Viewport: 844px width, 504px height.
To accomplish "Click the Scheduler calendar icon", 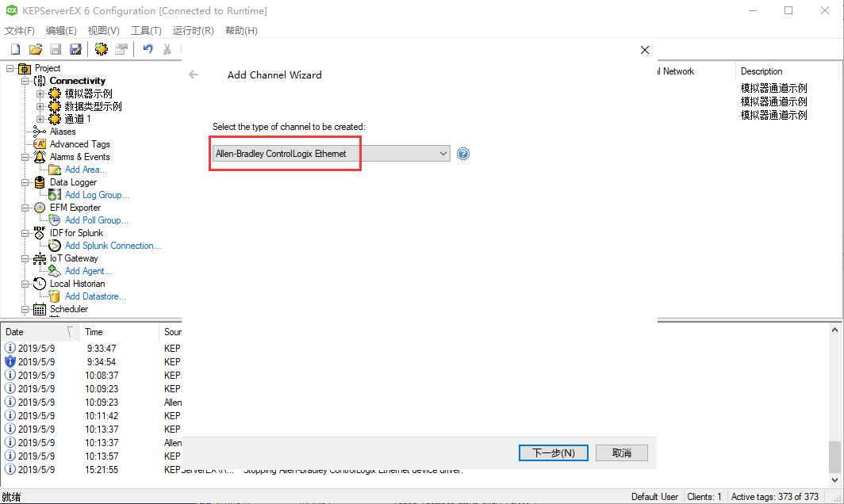I will 40,309.
